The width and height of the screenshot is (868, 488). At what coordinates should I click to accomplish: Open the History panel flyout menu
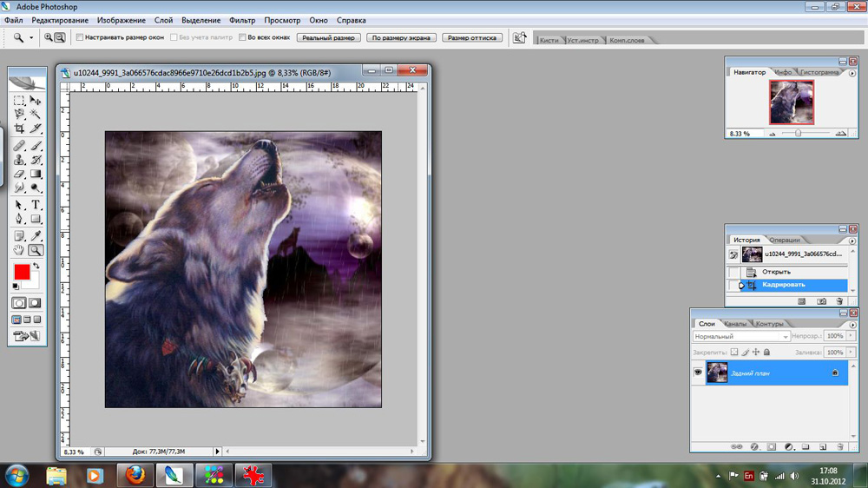click(852, 241)
